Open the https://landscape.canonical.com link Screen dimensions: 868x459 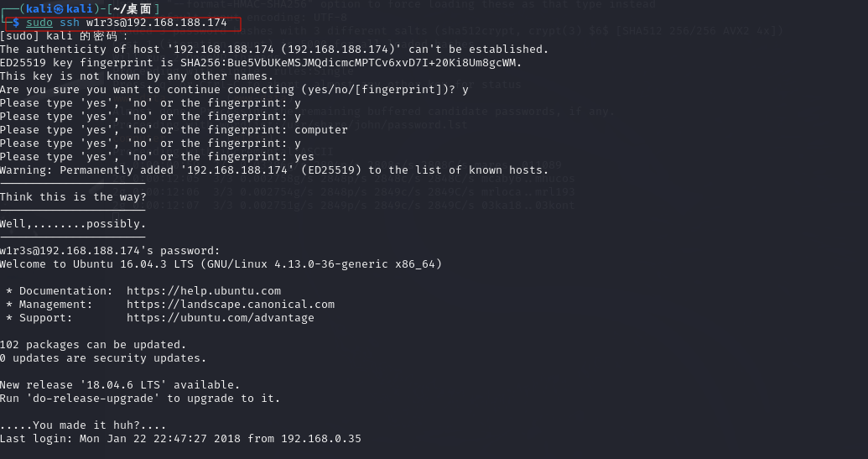pyautogui.click(x=231, y=304)
